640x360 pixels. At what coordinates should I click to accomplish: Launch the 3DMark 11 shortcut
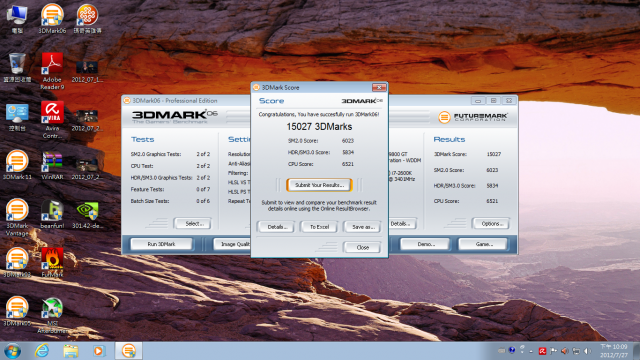(17, 165)
